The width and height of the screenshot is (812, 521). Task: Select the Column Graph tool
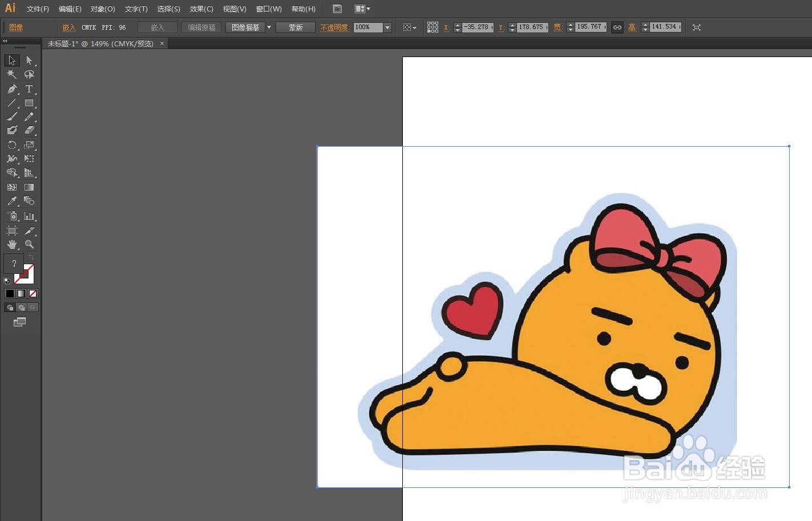(x=29, y=216)
